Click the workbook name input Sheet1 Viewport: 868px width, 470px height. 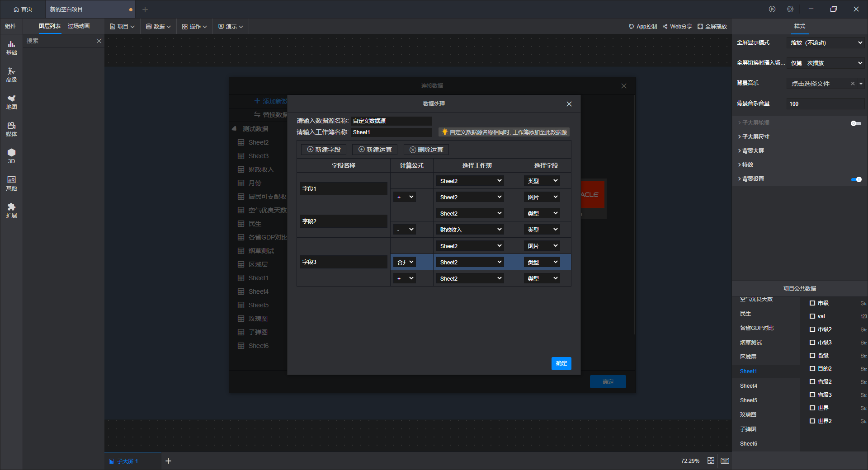(x=392, y=132)
